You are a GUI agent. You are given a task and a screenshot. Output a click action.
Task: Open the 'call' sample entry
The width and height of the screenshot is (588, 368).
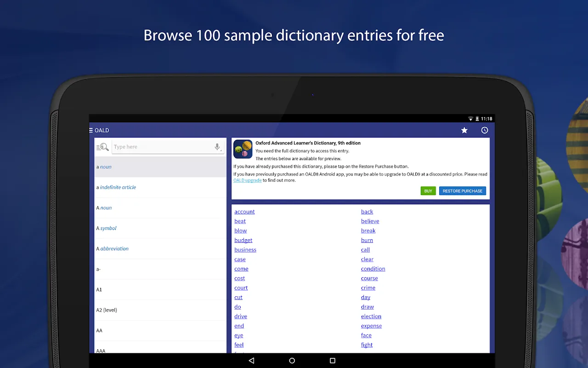coord(366,250)
